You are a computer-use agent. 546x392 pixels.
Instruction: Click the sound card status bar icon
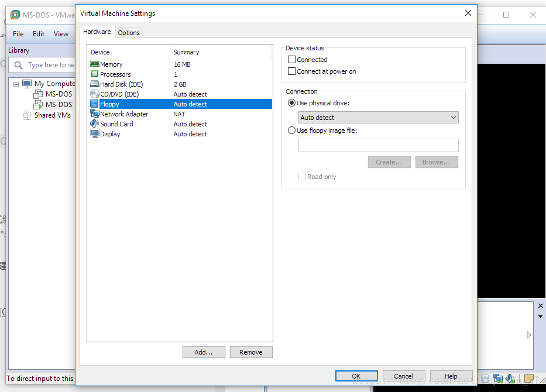510,379
